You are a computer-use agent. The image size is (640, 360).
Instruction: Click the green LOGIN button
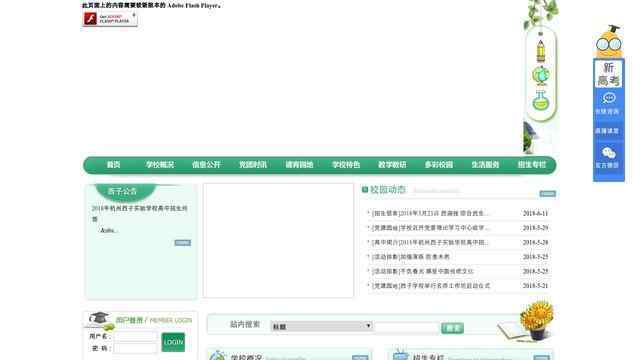click(173, 342)
